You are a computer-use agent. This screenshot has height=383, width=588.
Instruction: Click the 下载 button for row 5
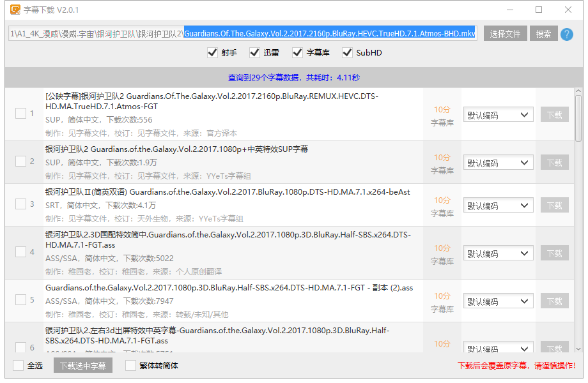(x=555, y=301)
